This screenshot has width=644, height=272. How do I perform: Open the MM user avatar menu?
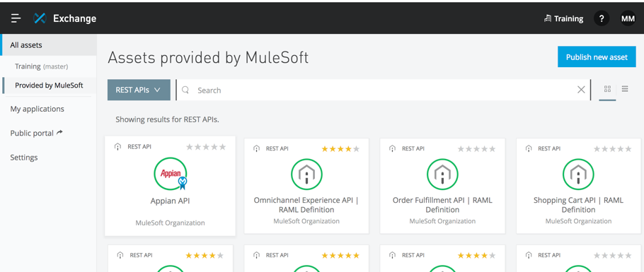[628, 18]
